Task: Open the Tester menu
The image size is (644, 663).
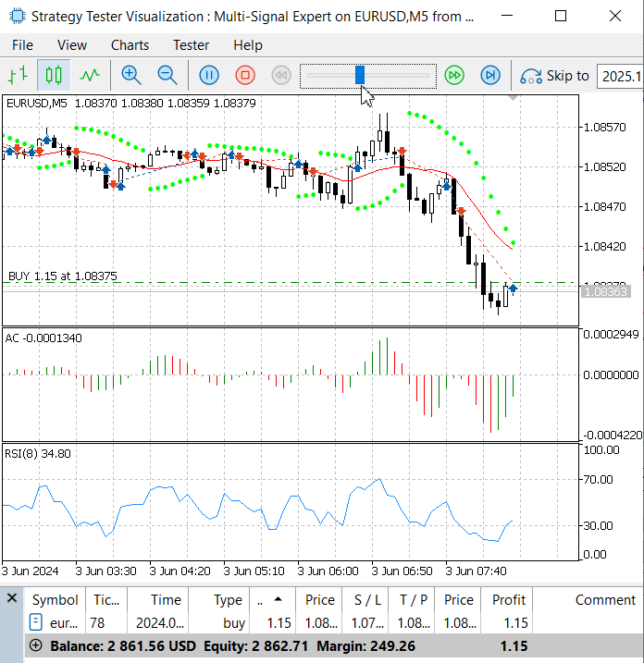Action: click(192, 45)
